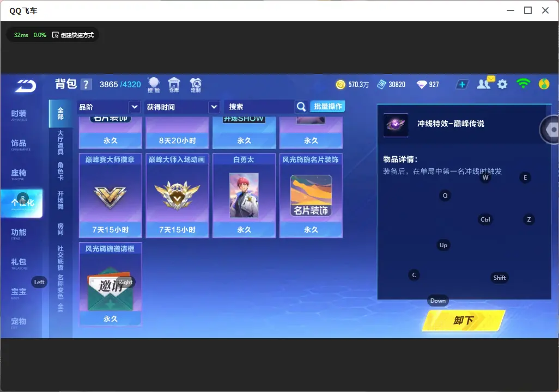
Task: Click the 32ms latency indicator
Action: click(x=21, y=35)
